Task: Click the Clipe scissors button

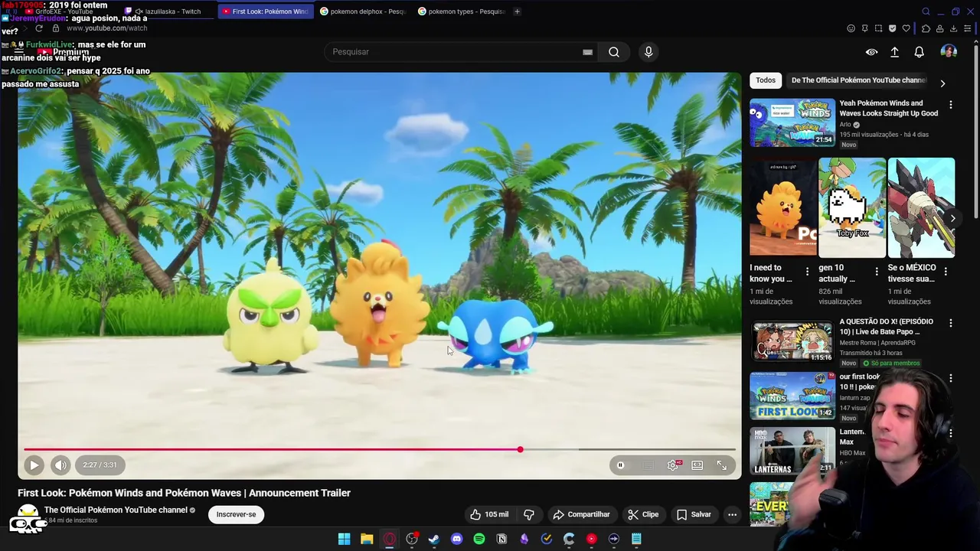Action: (643, 514)
